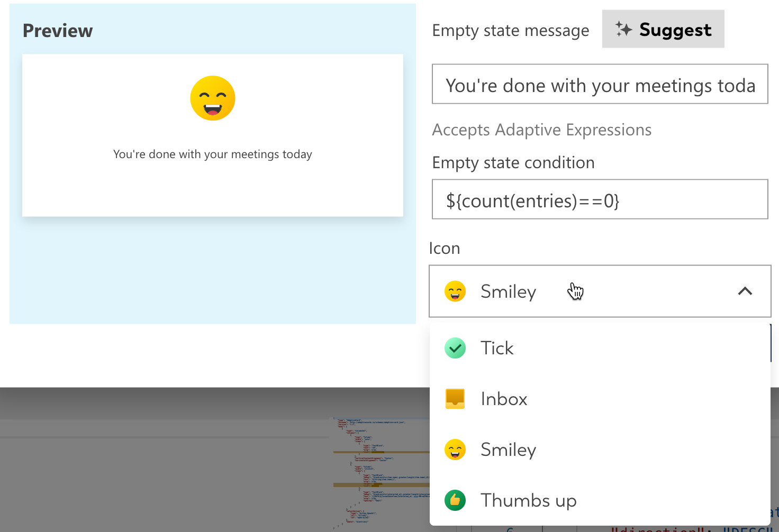Select the Inbox option label
Image resolution: width=779 pixels, height=532 pixels.
504,399
